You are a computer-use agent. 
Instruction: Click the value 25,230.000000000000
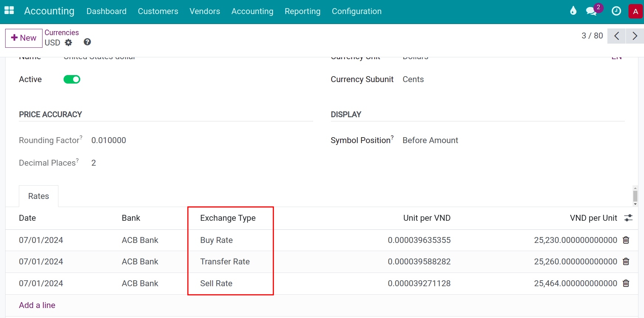[x=576, y=240]
